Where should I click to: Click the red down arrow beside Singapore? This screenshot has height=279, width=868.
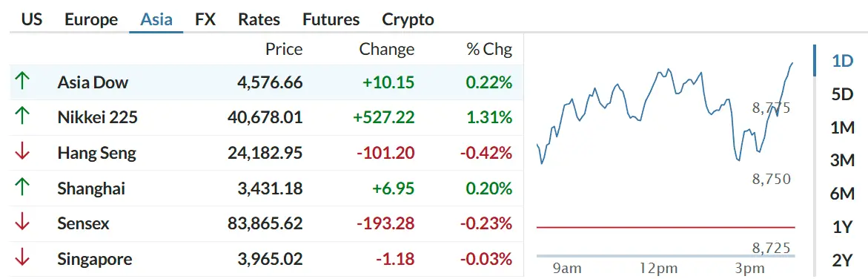click(x=21, y=259)
